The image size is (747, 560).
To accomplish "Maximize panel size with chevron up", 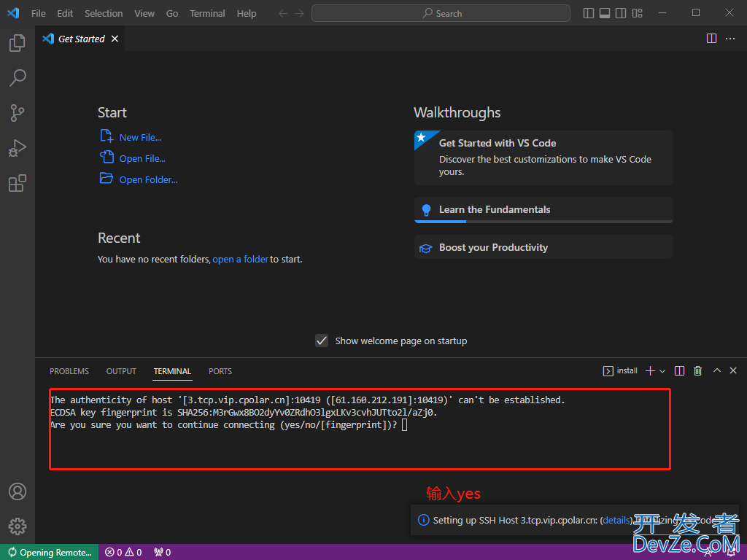I will point(716,370).
